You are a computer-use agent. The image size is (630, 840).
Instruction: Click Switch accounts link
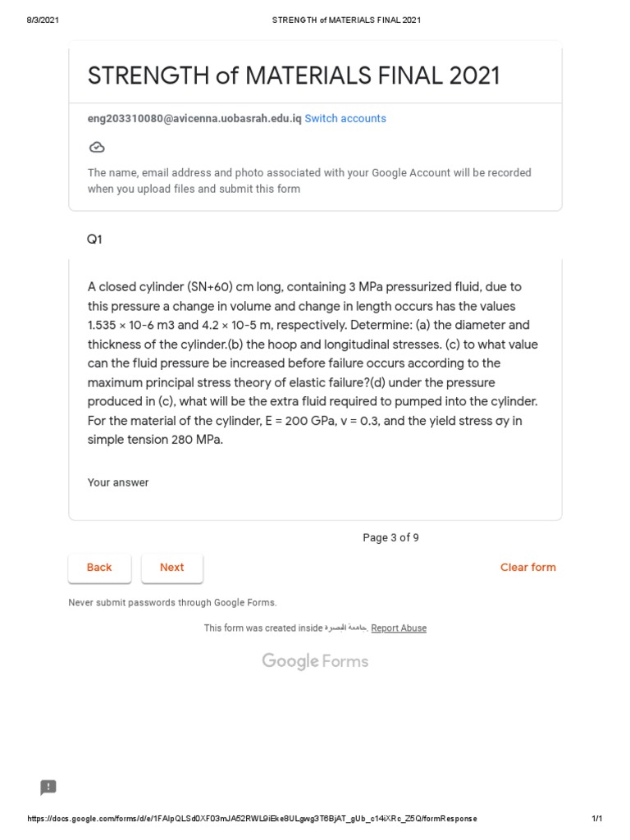(x=345, y=118)
